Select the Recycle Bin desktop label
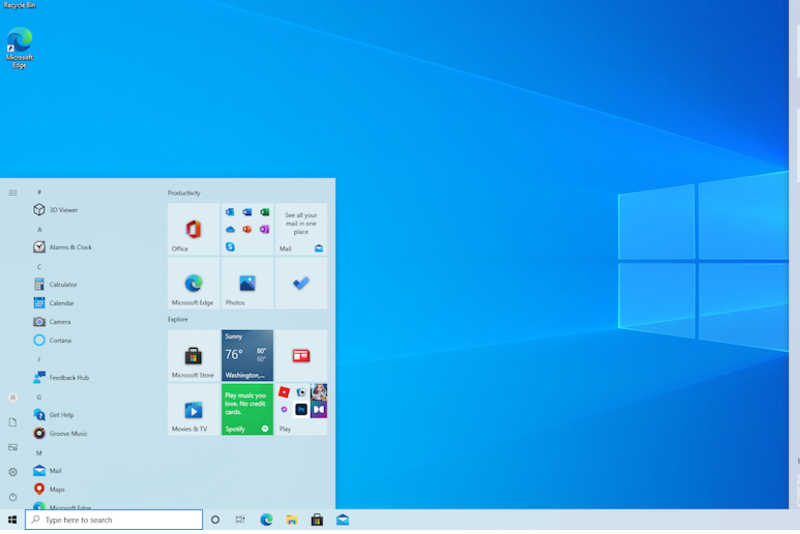800x534 pixels. (x=19, y=5)
